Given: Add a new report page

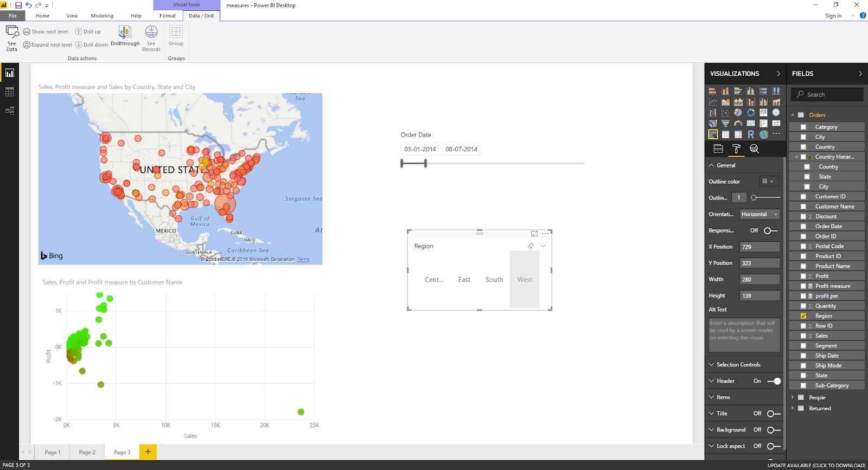Looking at the screenshot, I should click(x=148, y=452).
